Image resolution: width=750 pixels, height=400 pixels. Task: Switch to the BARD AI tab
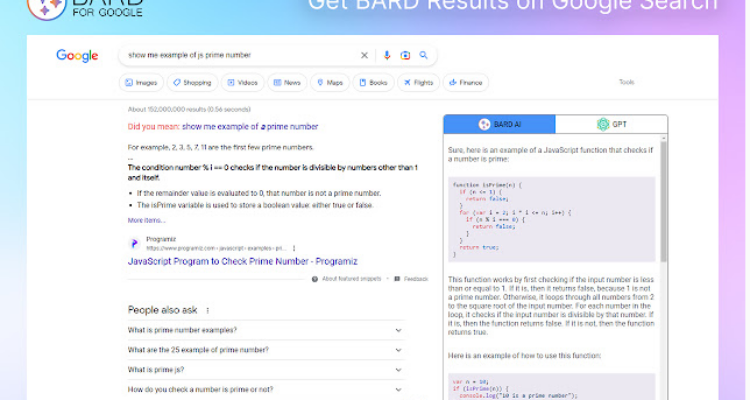pos(500,124)
